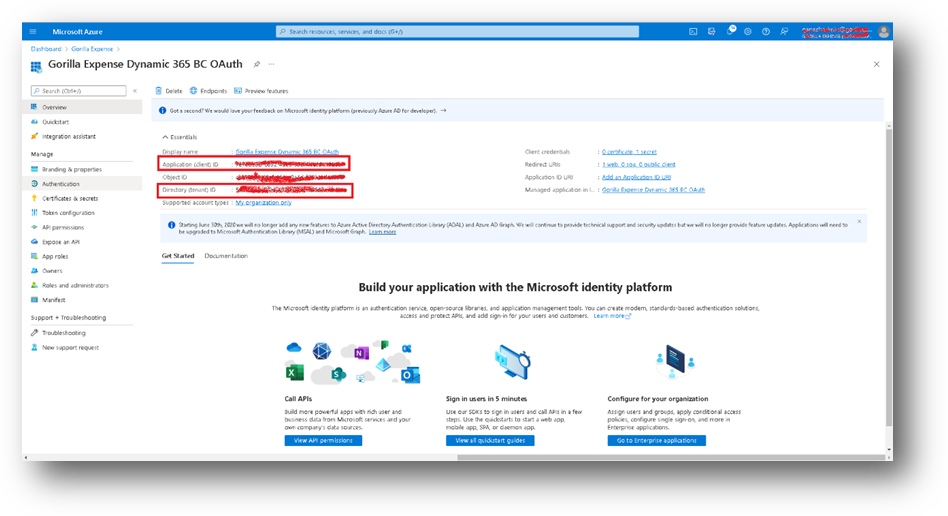Open the Authentication blade
The height and width of the screenshot is (516, 948).
click(x=82, y=184)
